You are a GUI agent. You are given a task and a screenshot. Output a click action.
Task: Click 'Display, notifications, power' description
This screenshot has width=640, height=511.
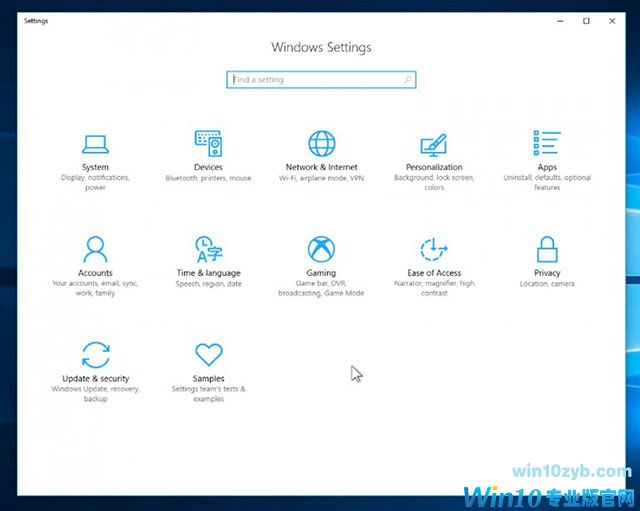pyautogui.click(x=95, y=182)
